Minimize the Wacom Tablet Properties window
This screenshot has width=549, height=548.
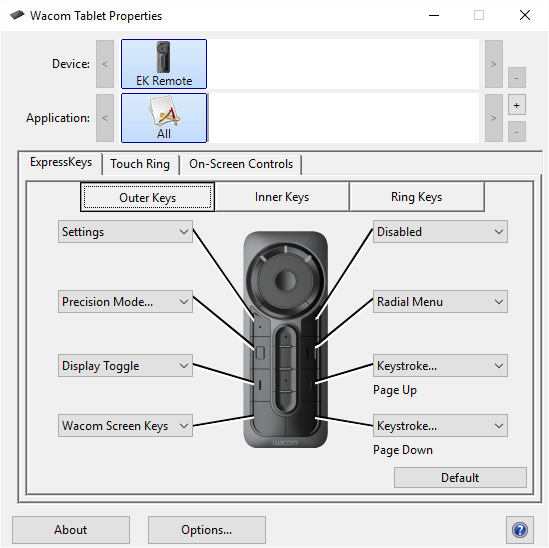(434, 15)
